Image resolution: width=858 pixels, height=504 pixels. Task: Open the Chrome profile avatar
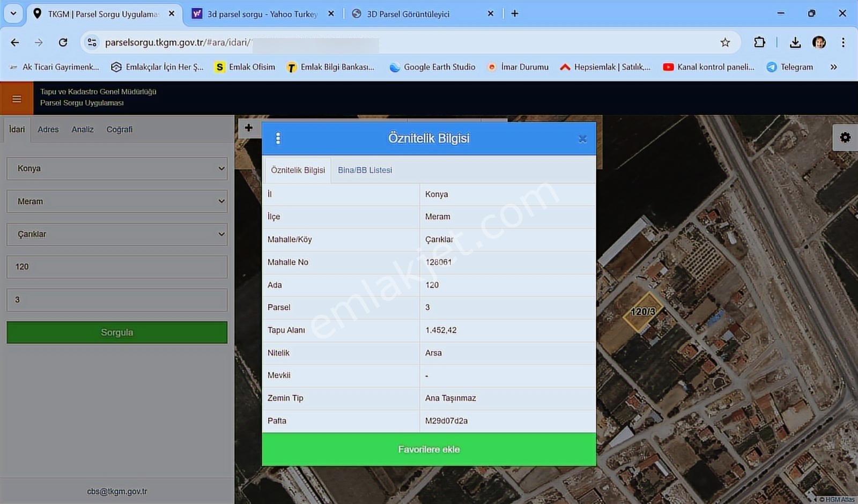point(819,42)
